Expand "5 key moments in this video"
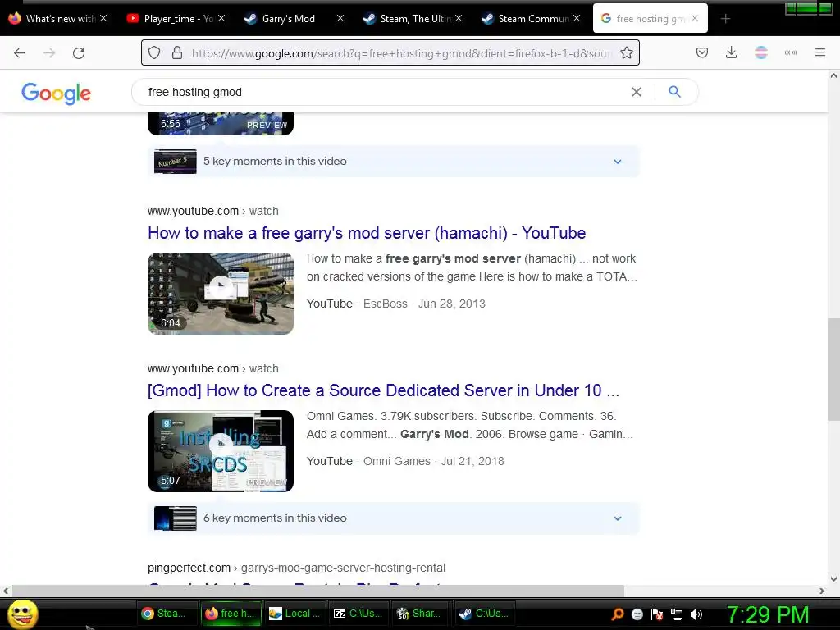The height and width of the screenshot is (630, 840). [393, 162]
